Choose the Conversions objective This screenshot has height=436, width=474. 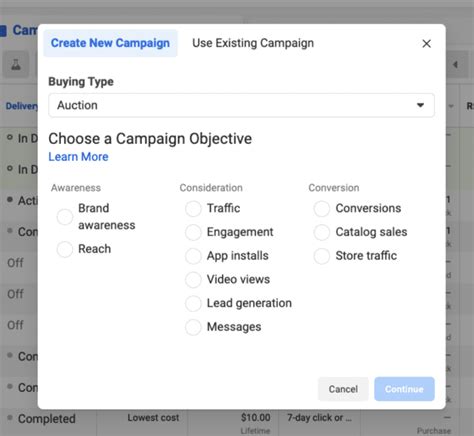[x=322, y=209]
